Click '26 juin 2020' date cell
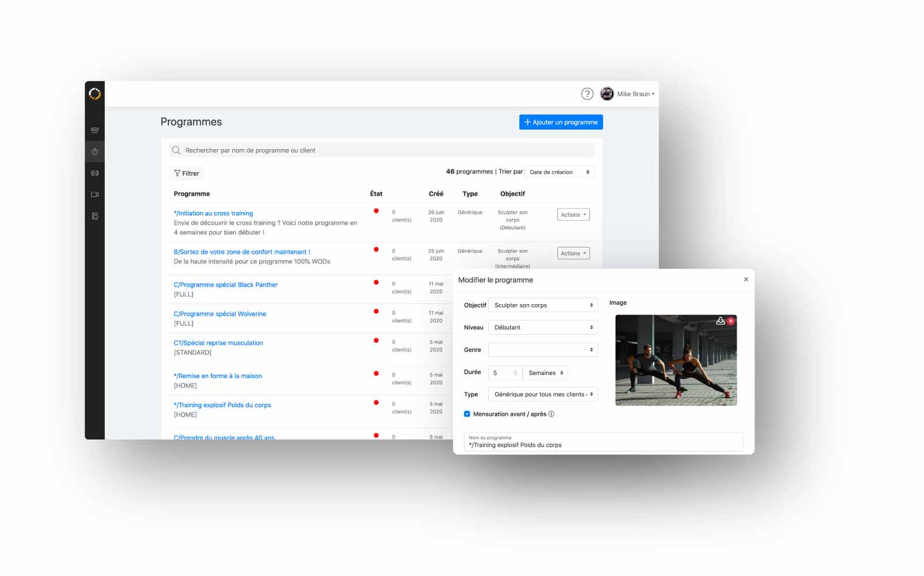The width and height of the screenshot is (924, 576). 436,216
